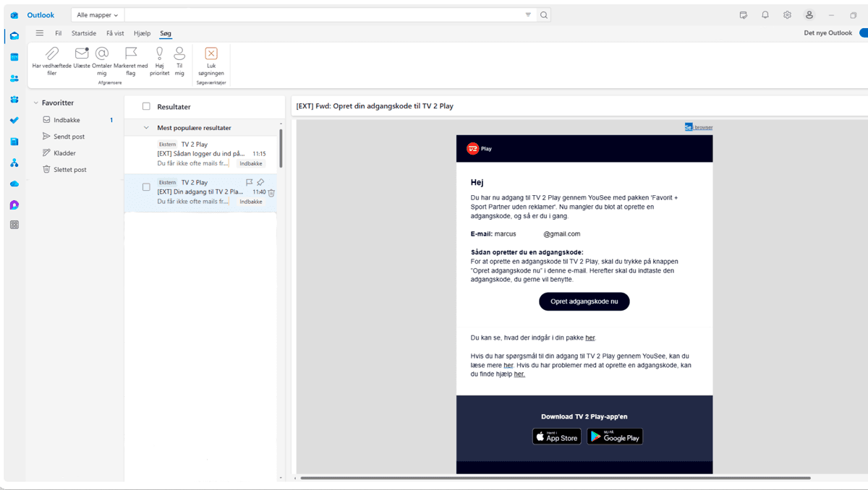Click the Google Play download badge
Screen dimensions: 868x490
click(615, 437)
